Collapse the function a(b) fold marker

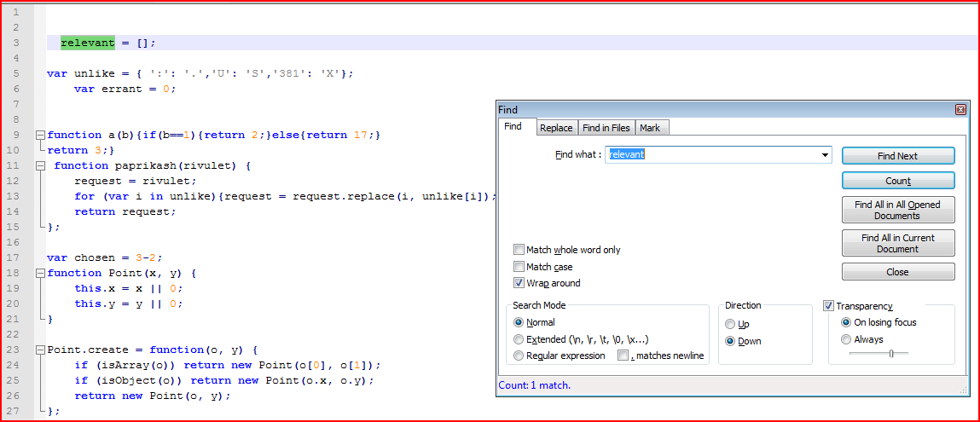click(39, 136)
